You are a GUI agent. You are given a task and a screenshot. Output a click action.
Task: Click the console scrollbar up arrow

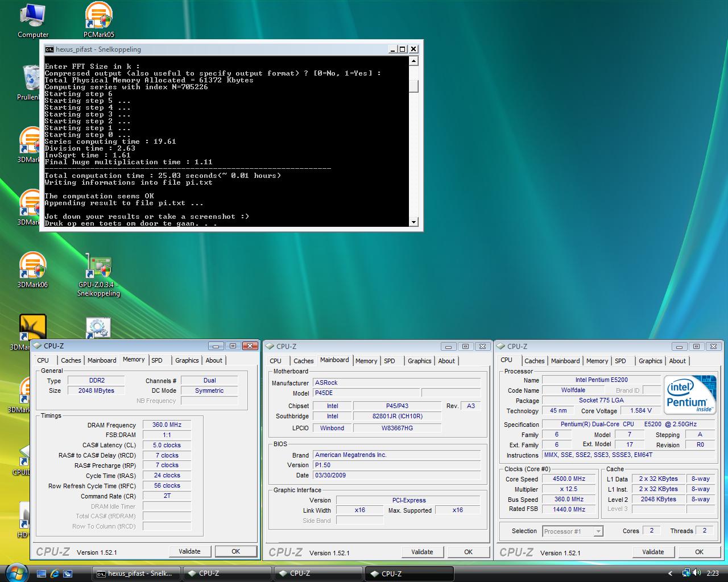click(413, 61)
